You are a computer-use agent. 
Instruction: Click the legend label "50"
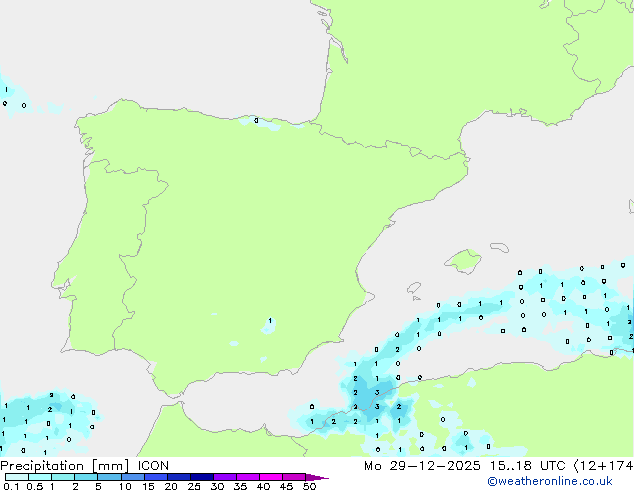(x=310, y=486)
